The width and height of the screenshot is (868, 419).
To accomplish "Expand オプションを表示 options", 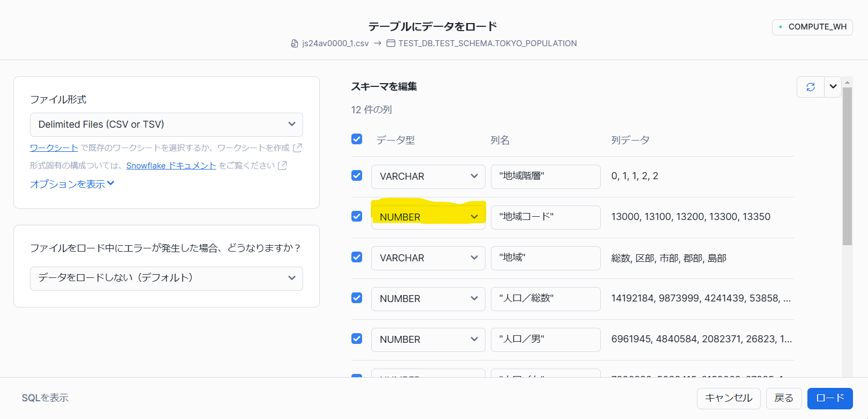I will coord(72,184).
